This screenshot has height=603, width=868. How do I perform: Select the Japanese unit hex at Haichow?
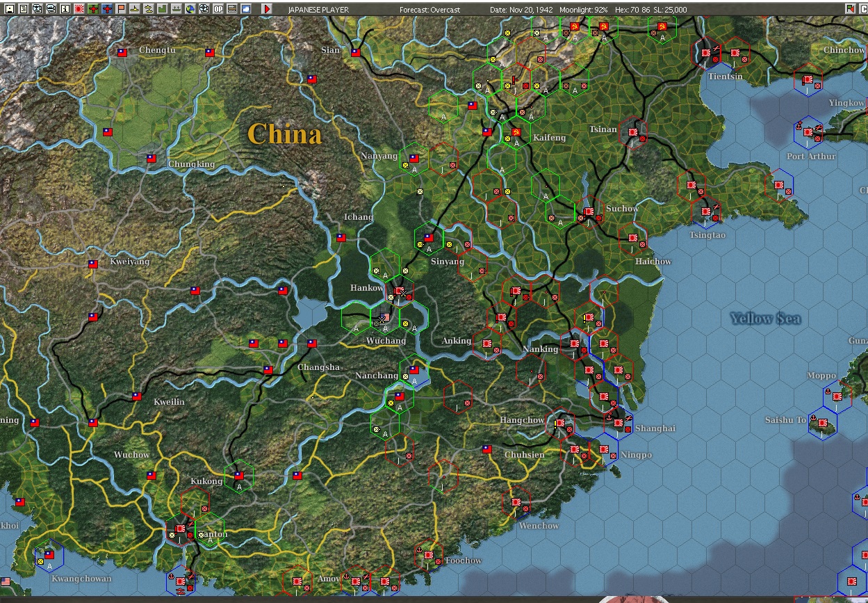[x=633, y=239]
